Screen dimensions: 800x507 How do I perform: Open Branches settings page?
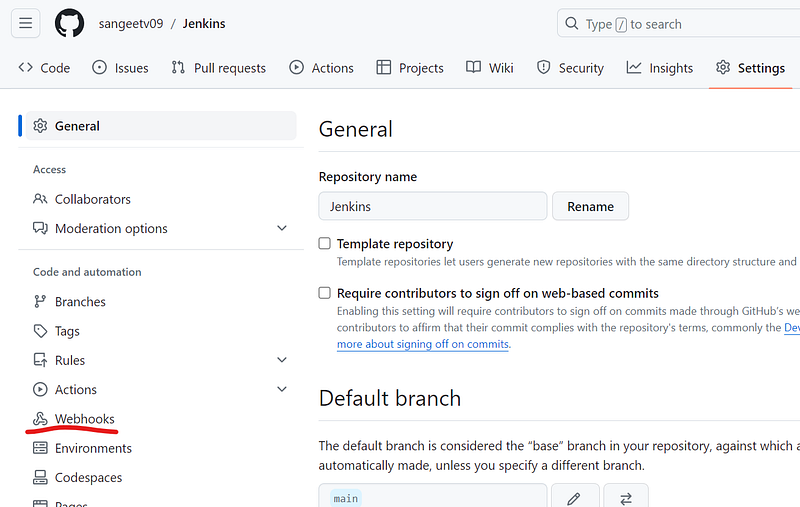[80, 301]
